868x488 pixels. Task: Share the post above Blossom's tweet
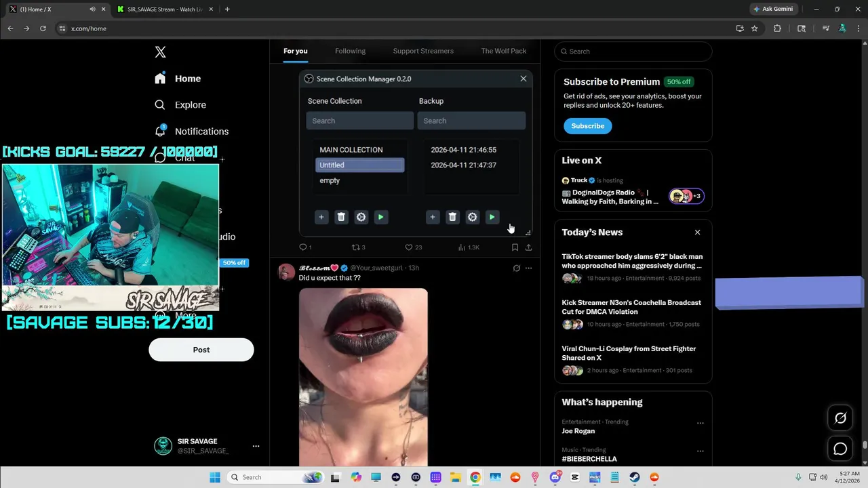528,247
